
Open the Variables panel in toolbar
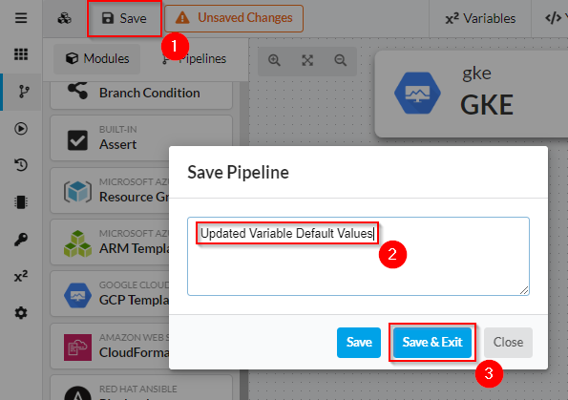click(480, 18)
